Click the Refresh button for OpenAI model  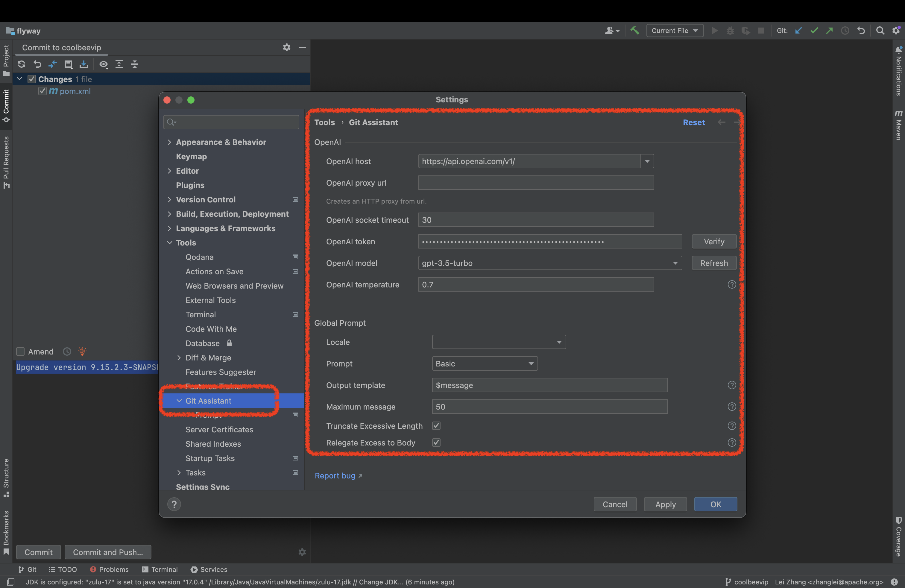(714, 262)
